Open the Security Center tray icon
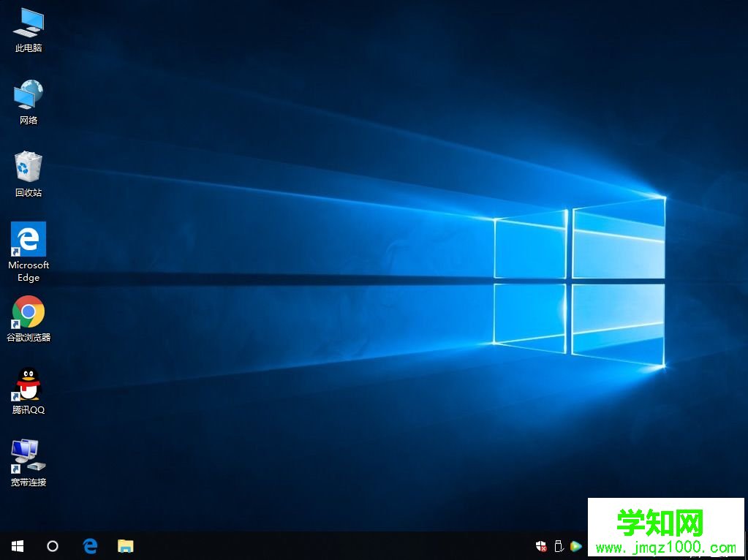 tap(540, 545)
